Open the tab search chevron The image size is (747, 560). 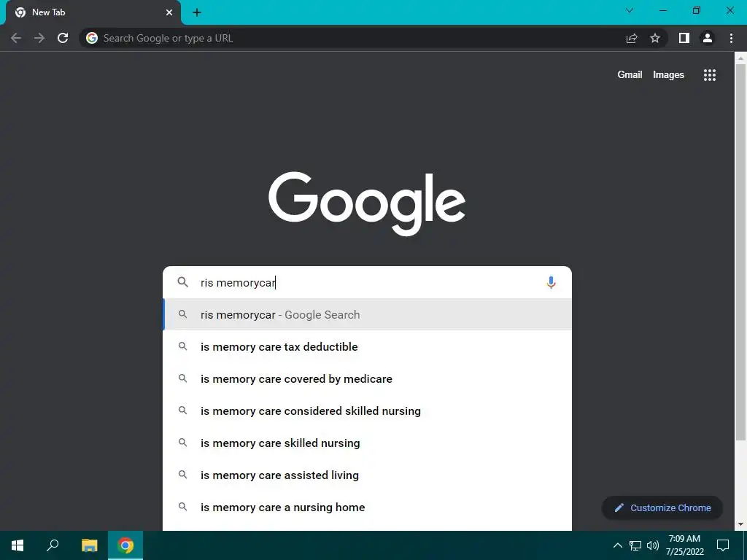pos(630,10)
